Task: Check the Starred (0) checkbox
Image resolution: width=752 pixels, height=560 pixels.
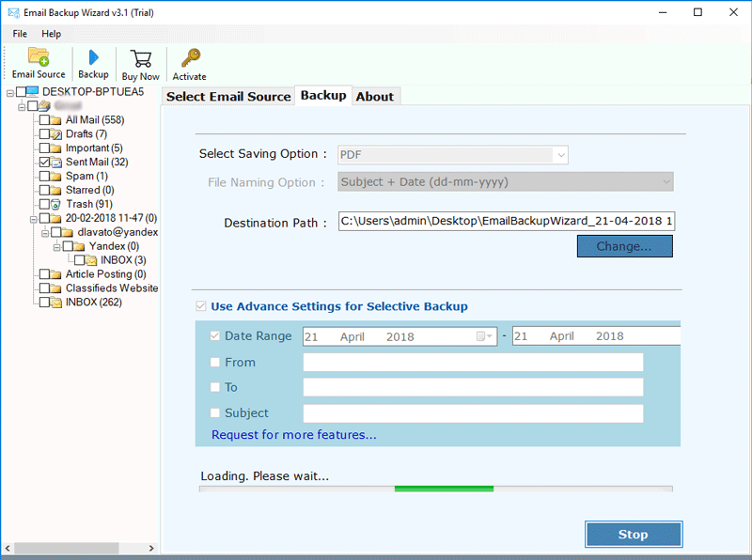Action: pos(44,191)
